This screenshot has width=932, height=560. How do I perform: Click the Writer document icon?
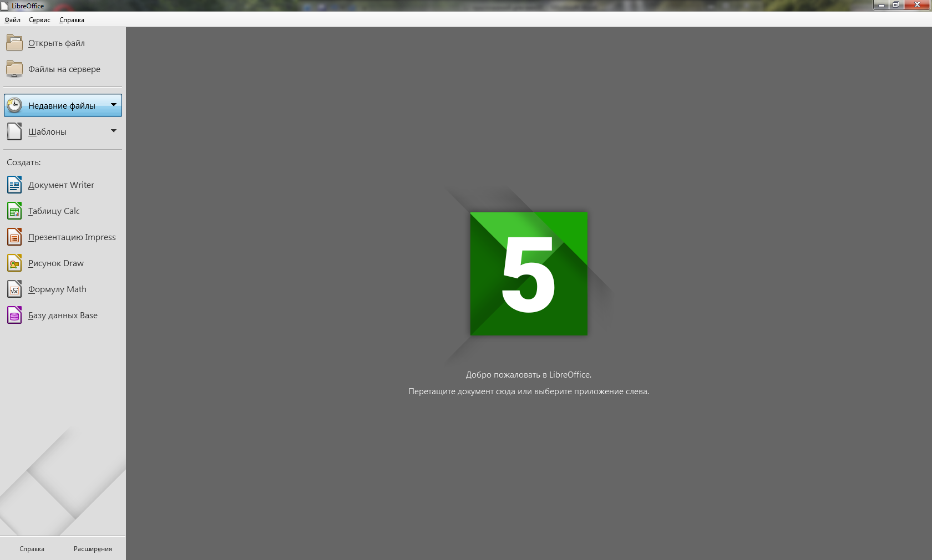(14, 185)
